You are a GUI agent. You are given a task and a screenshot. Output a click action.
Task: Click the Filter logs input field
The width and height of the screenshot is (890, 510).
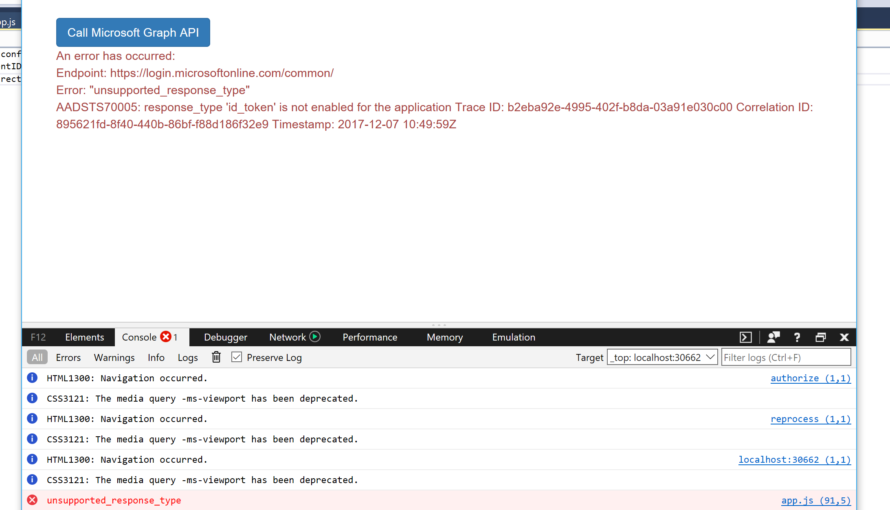coord(786,357)
